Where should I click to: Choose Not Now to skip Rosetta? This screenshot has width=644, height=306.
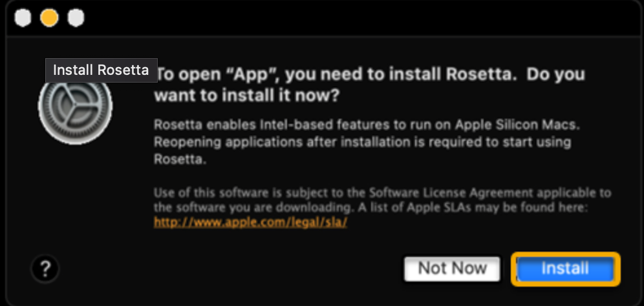(452, 269)
